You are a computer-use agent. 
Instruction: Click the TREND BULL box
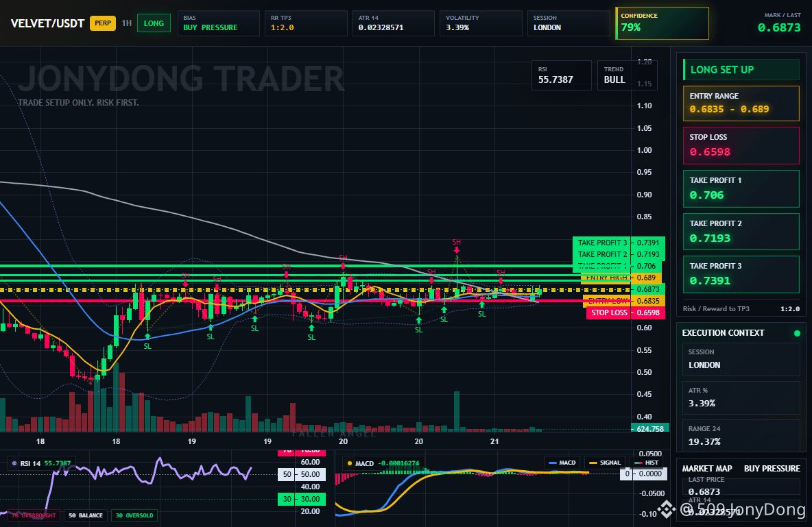[627, 75]
